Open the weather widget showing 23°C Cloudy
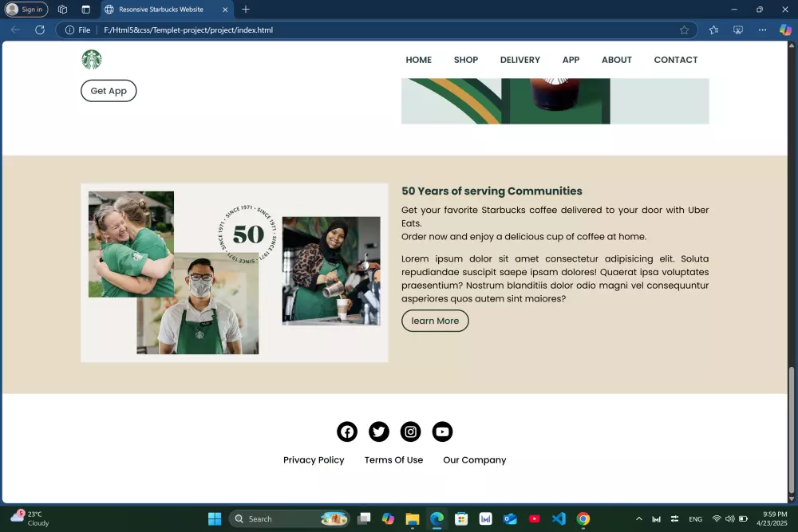Image resolution: width=798 pixels, height=532 pixels. [x=30, y=518]
